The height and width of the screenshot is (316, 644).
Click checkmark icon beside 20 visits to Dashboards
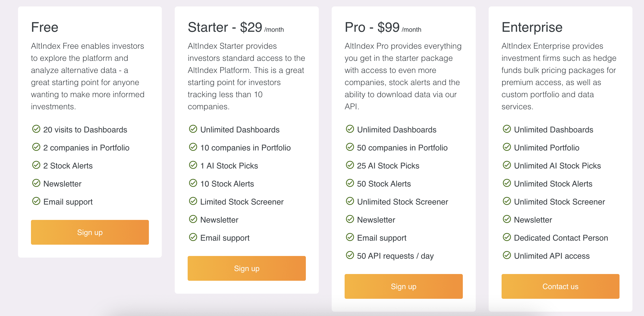click(36, 129)
